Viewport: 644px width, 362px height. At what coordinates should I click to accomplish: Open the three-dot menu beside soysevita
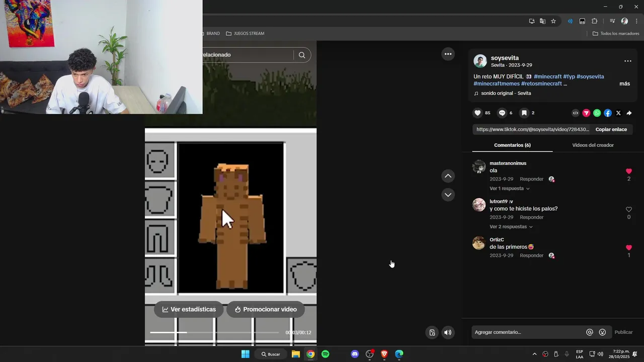click(628, 61)
